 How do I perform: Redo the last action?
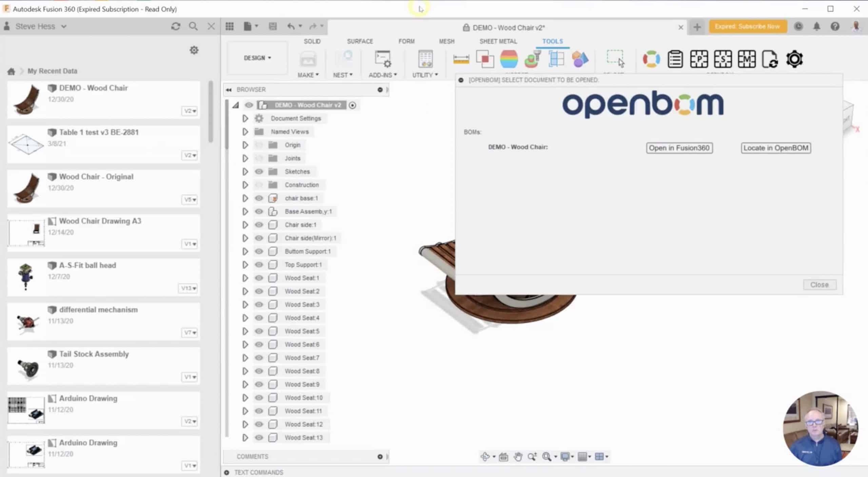tap(313, 26)
